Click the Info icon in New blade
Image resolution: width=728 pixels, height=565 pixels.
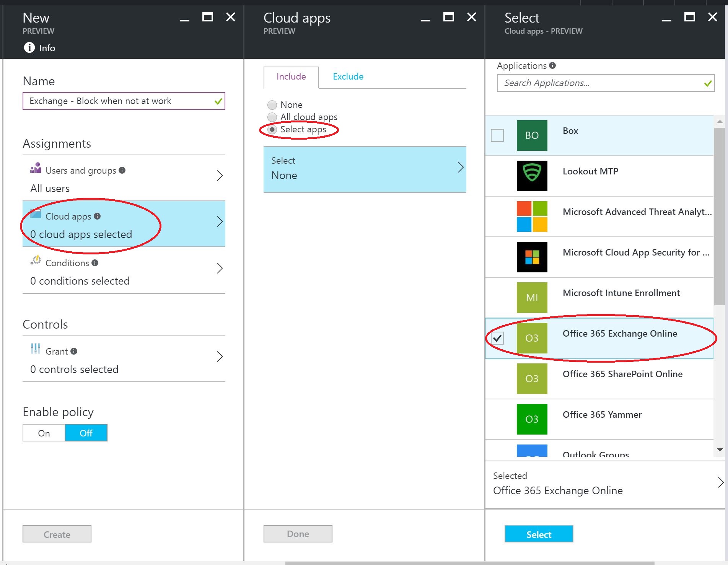(x=29, y=47)
